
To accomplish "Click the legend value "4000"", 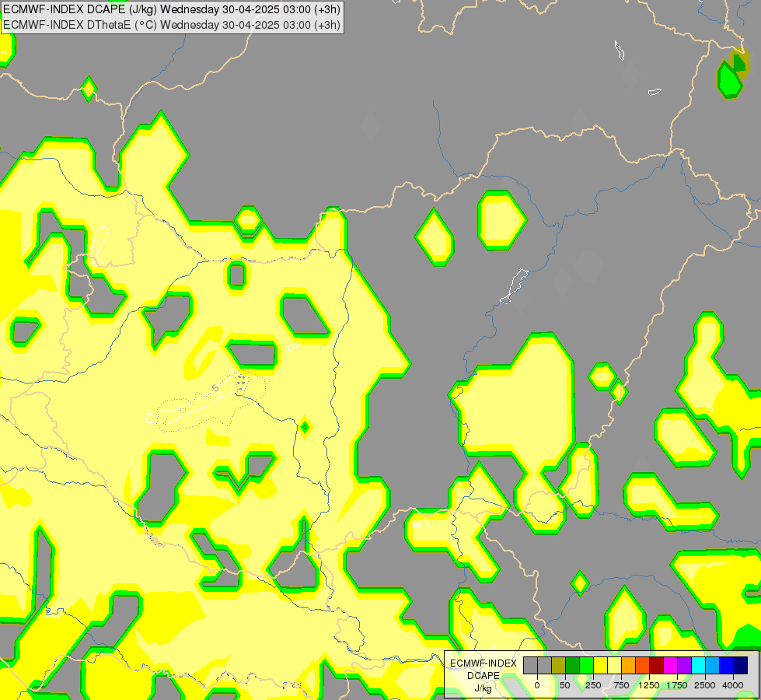I will pos(733,685).
